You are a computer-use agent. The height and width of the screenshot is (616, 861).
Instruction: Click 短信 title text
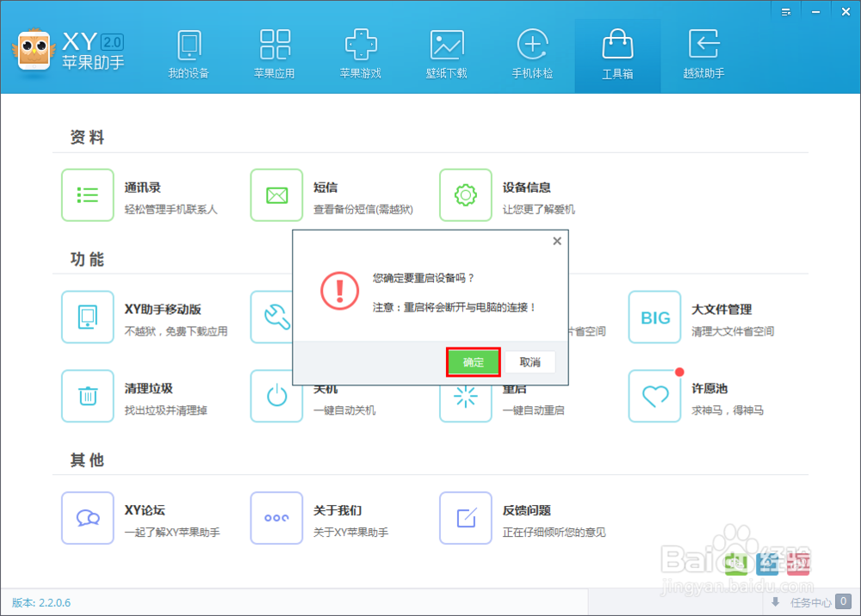(x=325, y=187)
